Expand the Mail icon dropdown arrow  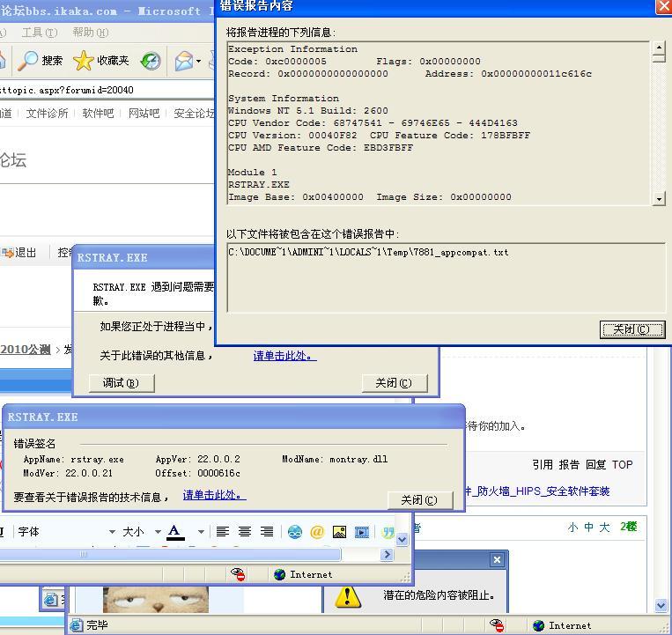tap(198, 62)
